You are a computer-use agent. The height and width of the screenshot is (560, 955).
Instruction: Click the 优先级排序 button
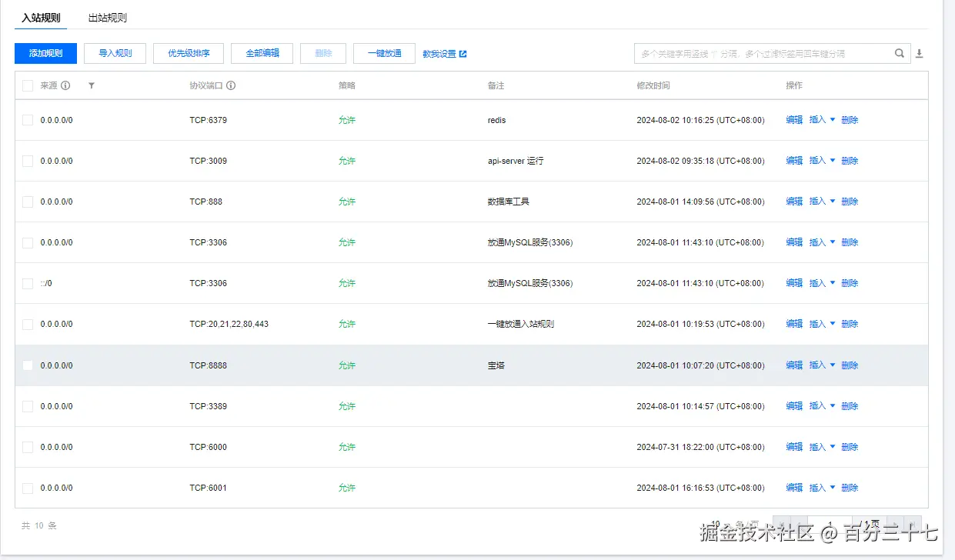coord(189,53)
